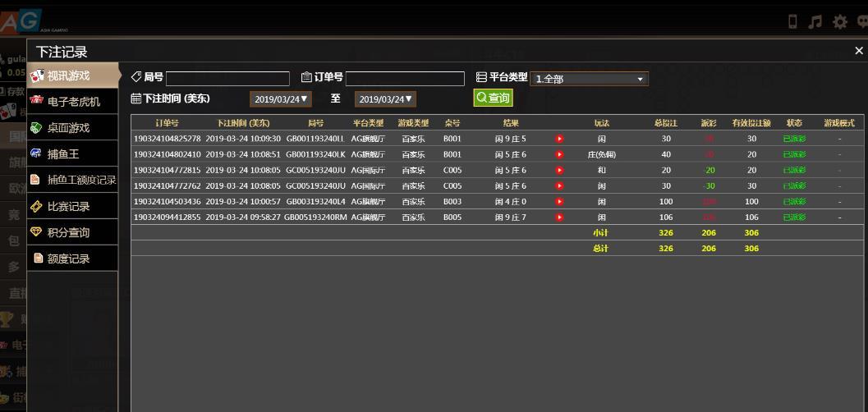The image size is (868, 412).
Task: Open 积分查询 tab
Action: [72, 232]
